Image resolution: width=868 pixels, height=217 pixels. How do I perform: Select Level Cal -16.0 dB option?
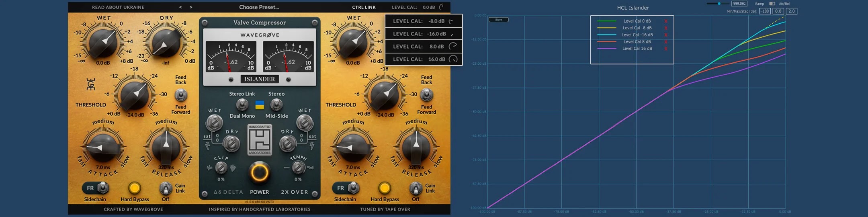(424, 34)
